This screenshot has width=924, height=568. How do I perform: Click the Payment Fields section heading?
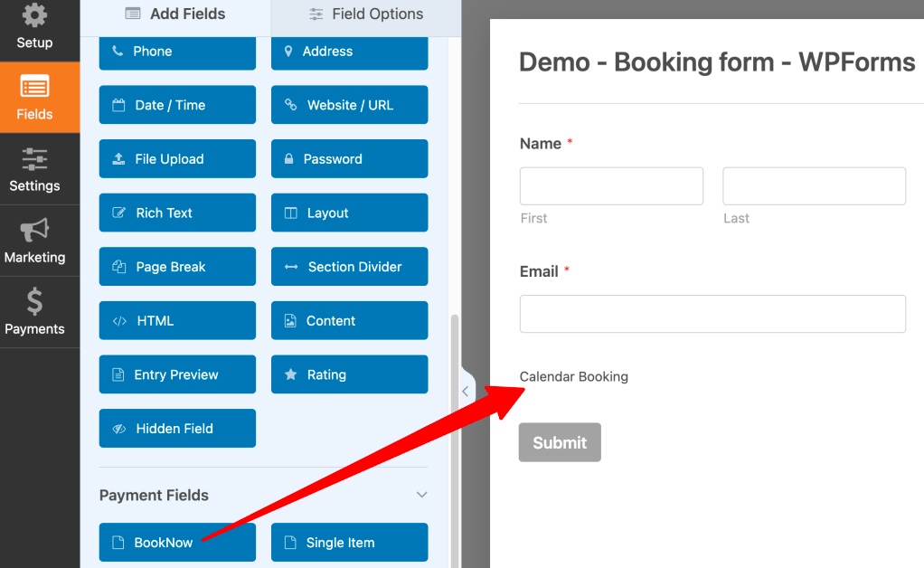(154, 496)
